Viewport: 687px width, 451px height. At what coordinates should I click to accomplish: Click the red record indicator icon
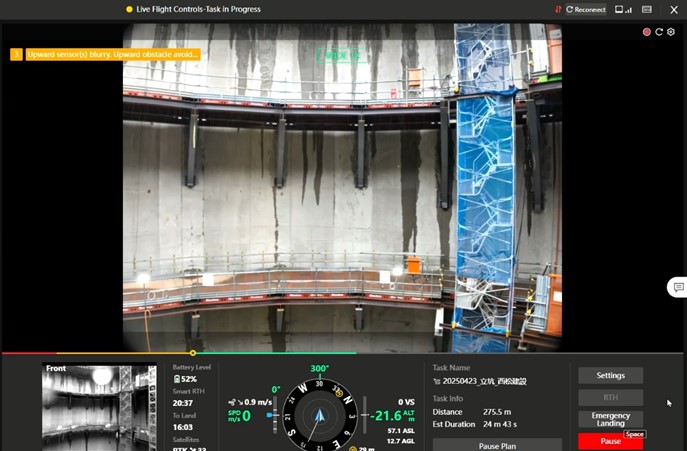pyautogui.click(x=647, y=32)
